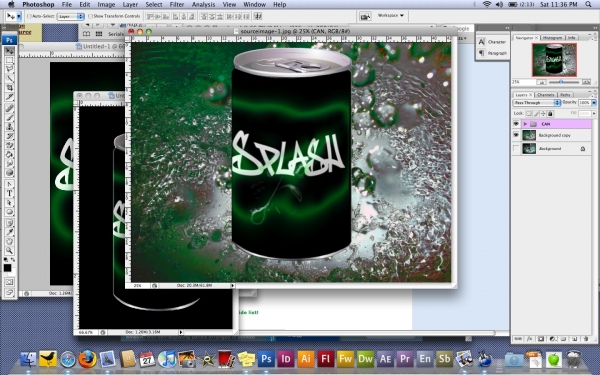Switch to the Channels tab

tap(545, 95)
